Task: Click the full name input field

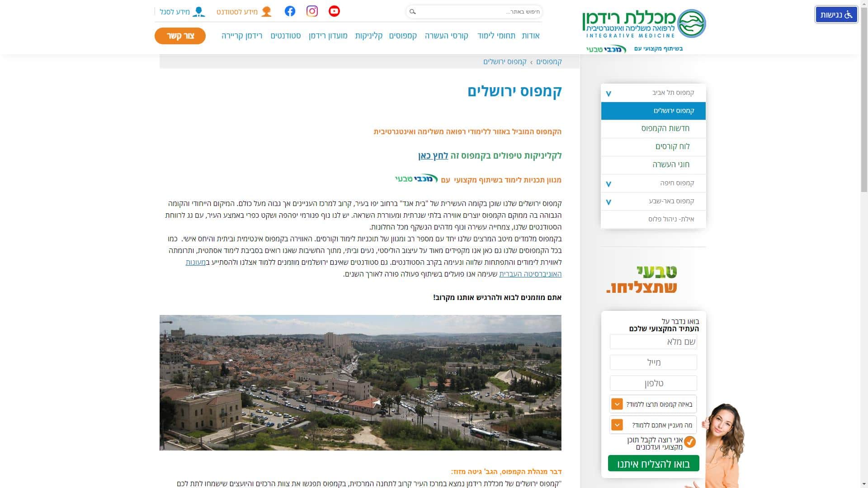Action: pos(653,342)
